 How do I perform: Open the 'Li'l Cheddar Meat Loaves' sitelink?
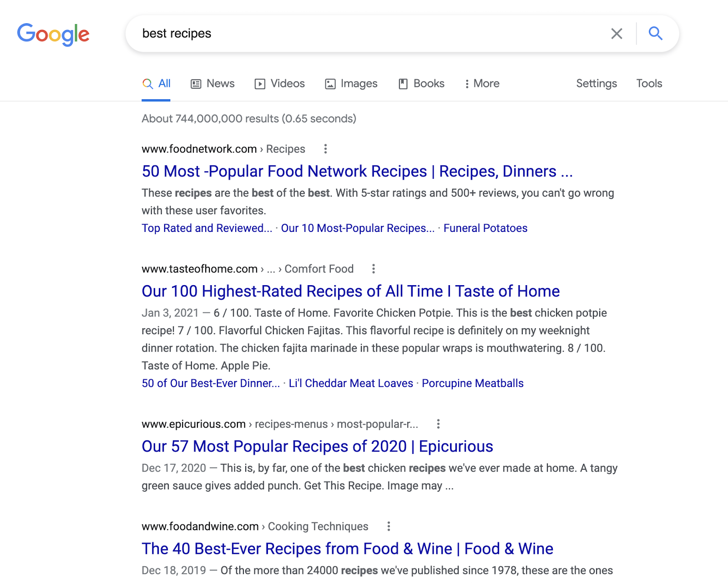pos(351,383)
